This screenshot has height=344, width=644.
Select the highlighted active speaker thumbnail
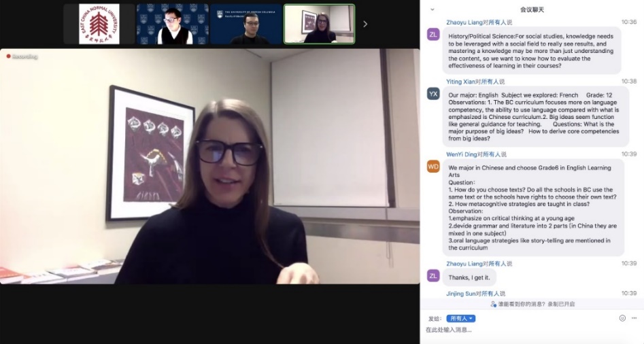[319, 24]
